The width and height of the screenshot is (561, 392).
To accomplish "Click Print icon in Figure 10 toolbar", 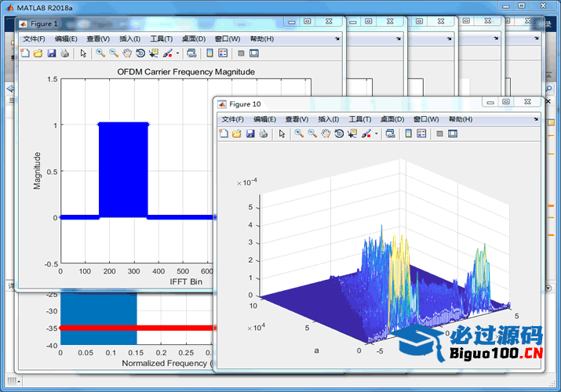I will click(x=264, y=133).
